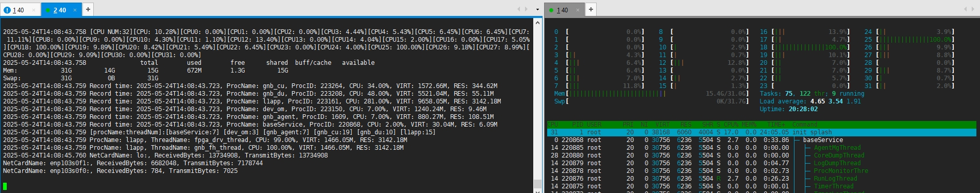Select the AgentMgThread row in htop
Viewport: 980px width, 193px height.
[x=762, y=148]
